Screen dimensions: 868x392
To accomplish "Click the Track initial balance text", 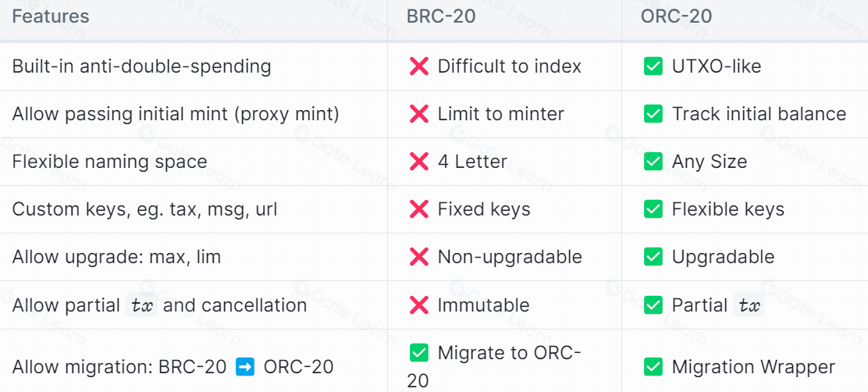I will coord(759,114).
